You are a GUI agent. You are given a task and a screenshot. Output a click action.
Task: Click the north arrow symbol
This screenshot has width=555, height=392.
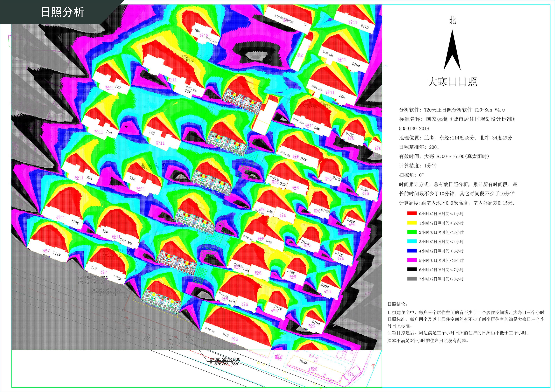[452, 50]
